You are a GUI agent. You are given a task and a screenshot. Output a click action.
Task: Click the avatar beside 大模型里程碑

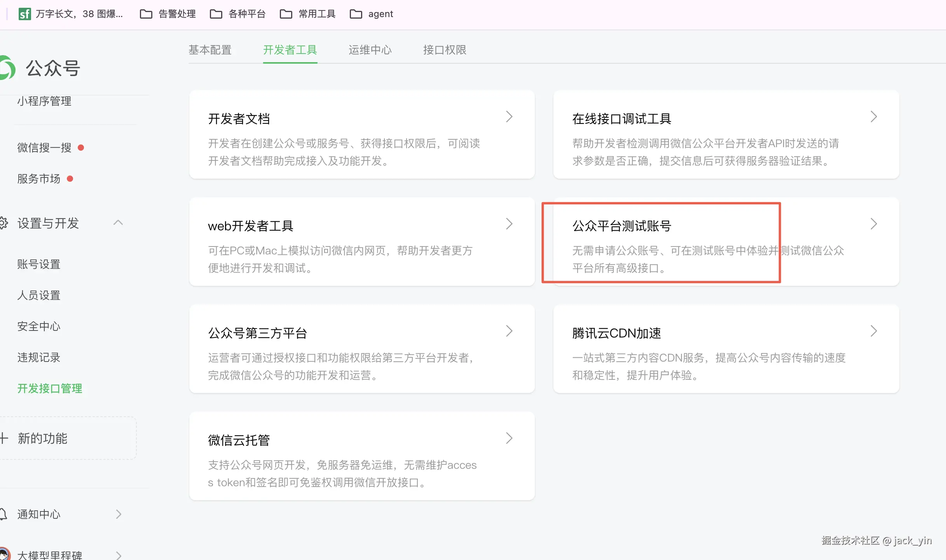point(4,555)
